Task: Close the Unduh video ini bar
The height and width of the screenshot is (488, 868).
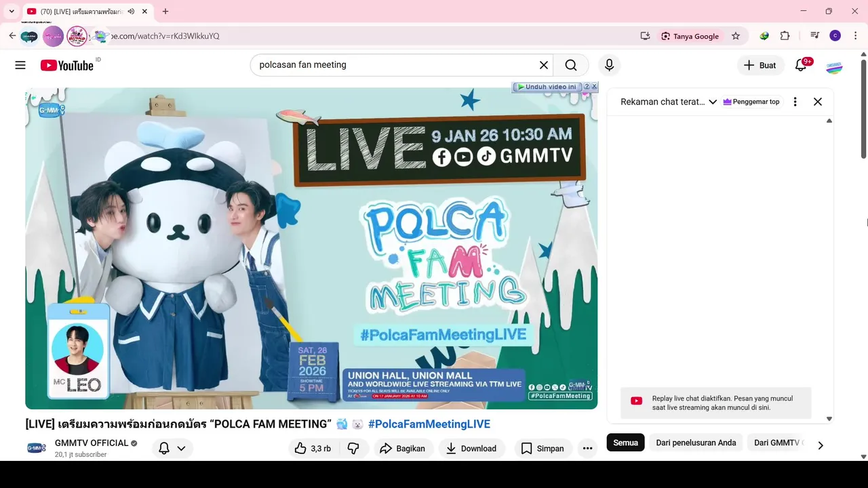Action: 595,87
